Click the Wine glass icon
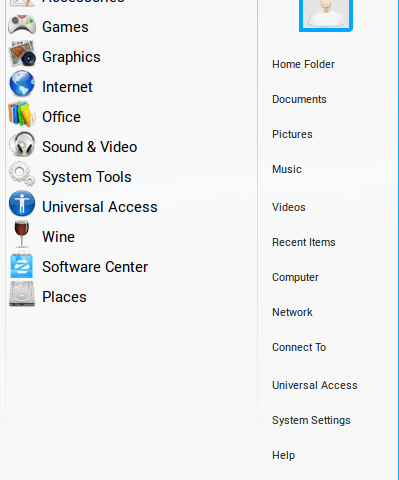 click(22, 234)
